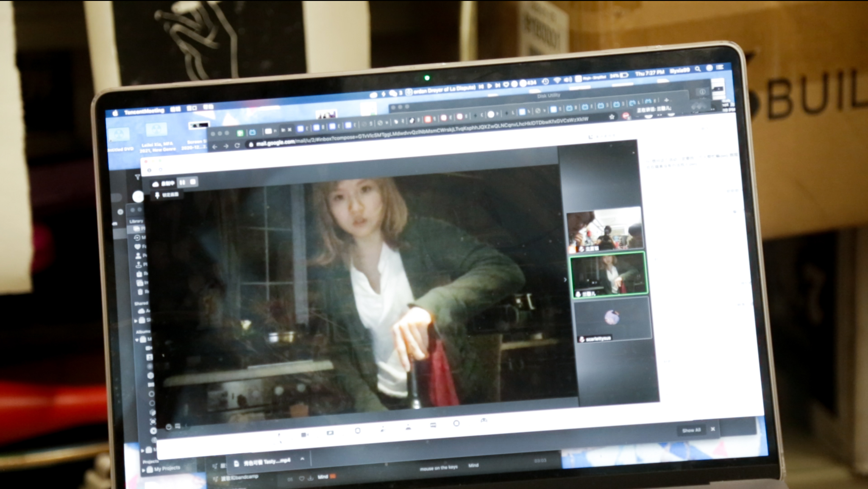
Task: Close the Chrome downloads bar
Action: [x=713, y=429]
